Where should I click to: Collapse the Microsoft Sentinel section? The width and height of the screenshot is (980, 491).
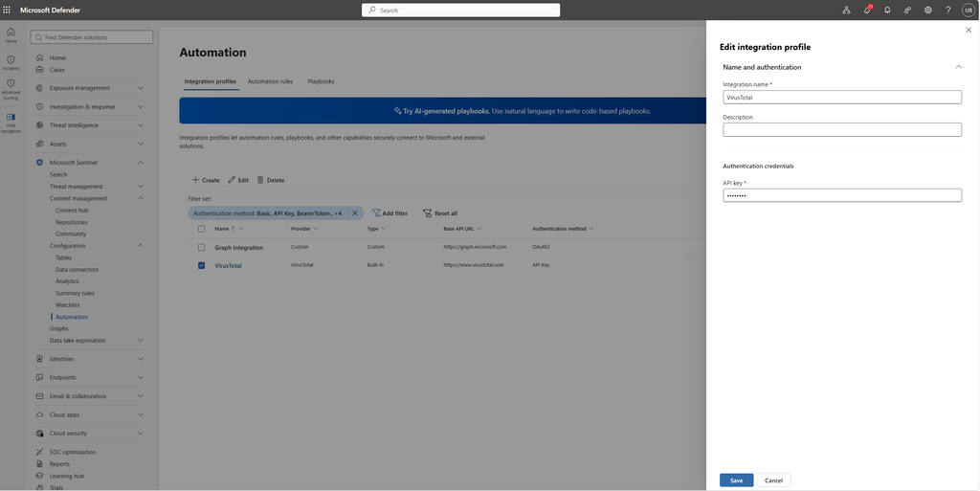click(x=140, y=163)
